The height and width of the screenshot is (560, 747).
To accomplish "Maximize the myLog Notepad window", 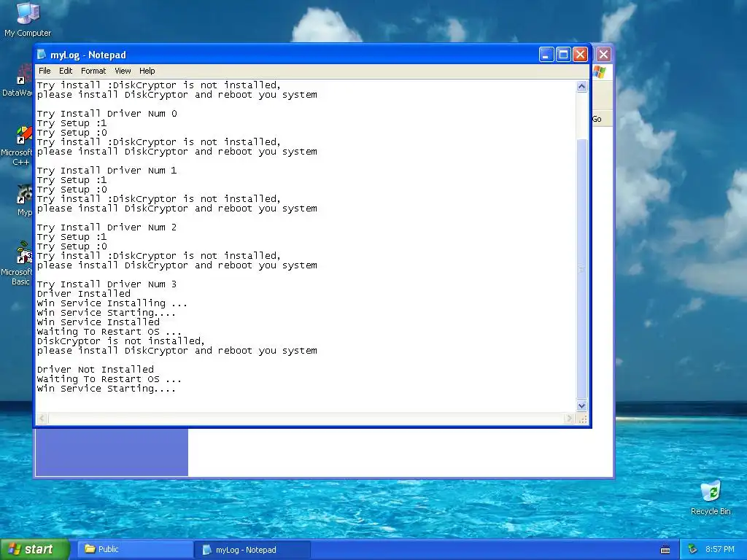I will coord(563,55).
